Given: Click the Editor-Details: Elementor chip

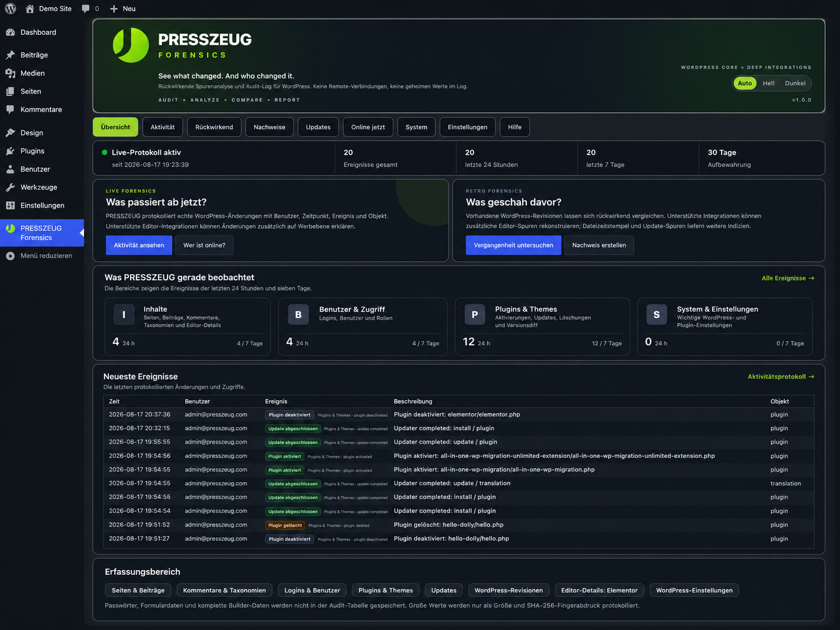Looking at the screenshot, I should click(599, 591).
